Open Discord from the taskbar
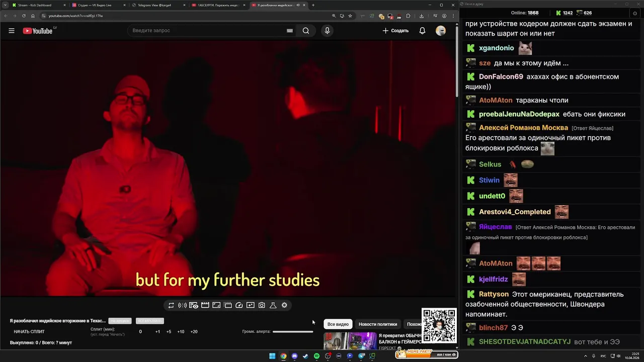The height and width of the screenshot is (362, 644). [x=294, y=356]
